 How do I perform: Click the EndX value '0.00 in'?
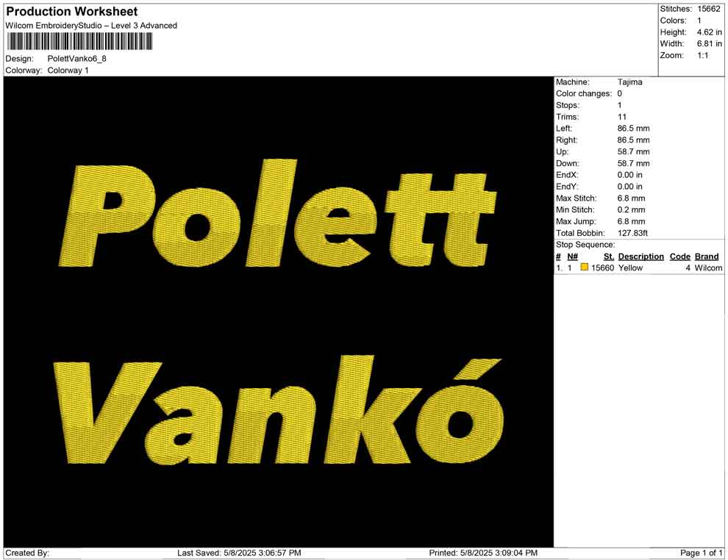tap(629, 175)
